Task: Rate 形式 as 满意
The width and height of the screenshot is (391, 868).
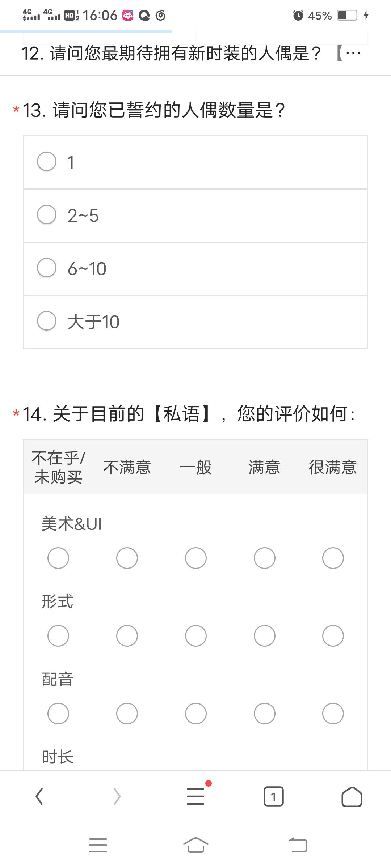Action: (264, 635)
